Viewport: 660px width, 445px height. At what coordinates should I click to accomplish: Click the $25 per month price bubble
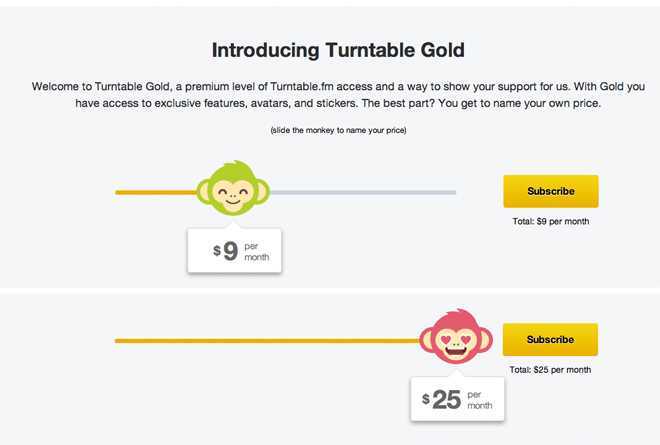pyautogui.click(x=458, y=398)
